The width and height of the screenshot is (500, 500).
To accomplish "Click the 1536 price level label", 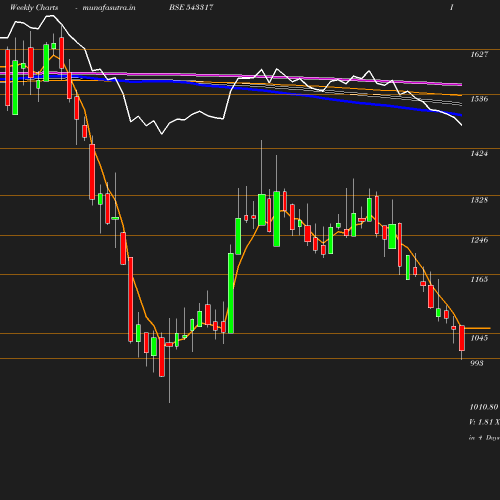I will (479, 99).
